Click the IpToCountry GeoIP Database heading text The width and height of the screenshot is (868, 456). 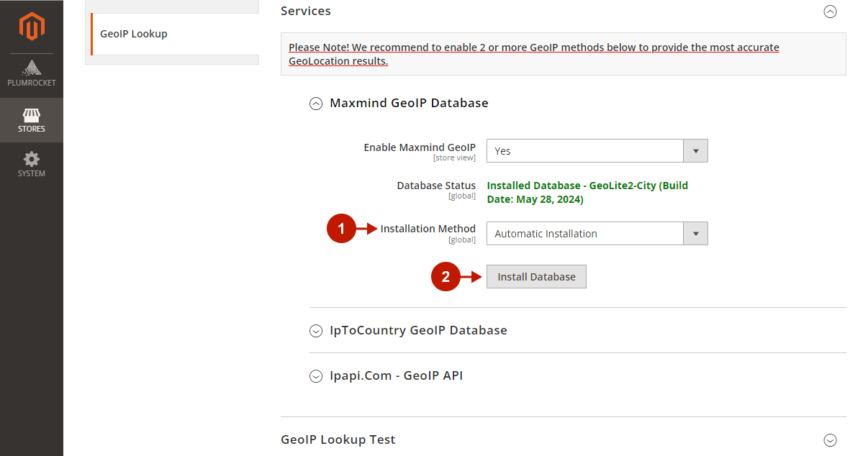coord(418,330)
